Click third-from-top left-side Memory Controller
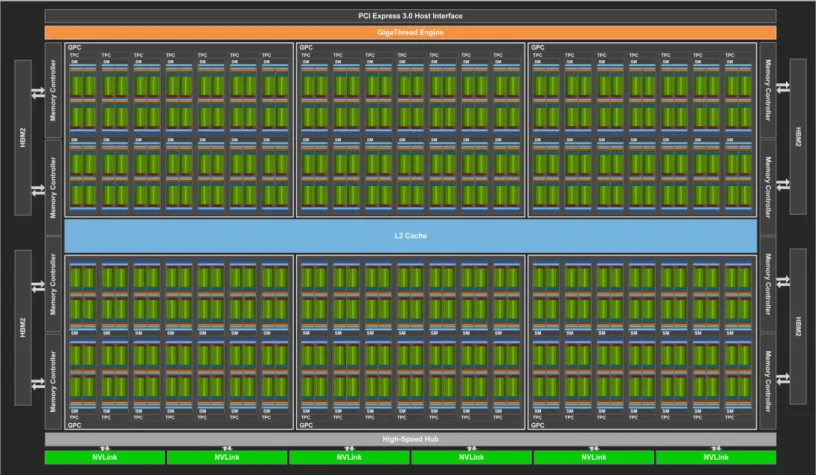The height and width of the screenshot is (475, 816). point(53,284)
